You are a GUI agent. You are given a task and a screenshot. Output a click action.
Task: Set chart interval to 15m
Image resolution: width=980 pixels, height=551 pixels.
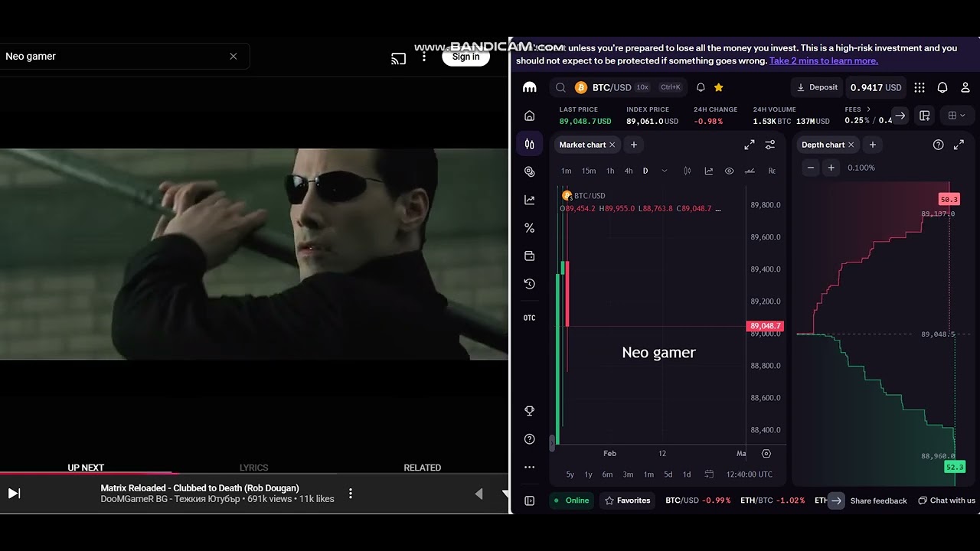coord(589,171)
